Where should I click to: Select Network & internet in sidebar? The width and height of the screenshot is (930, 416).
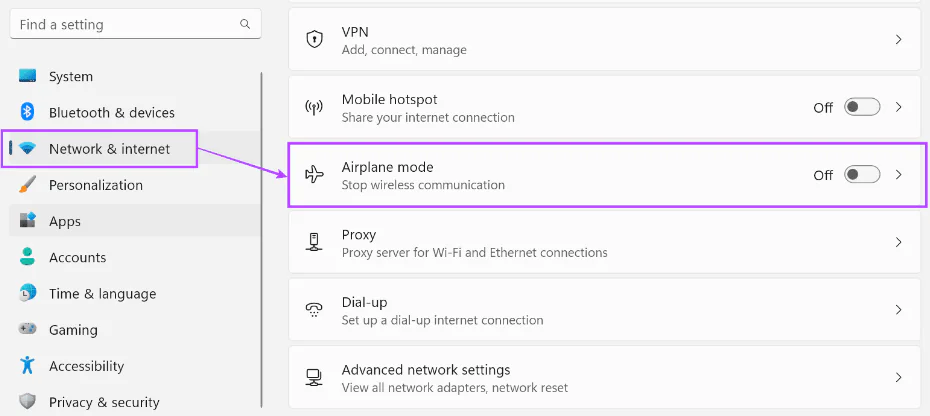[109, 149]
